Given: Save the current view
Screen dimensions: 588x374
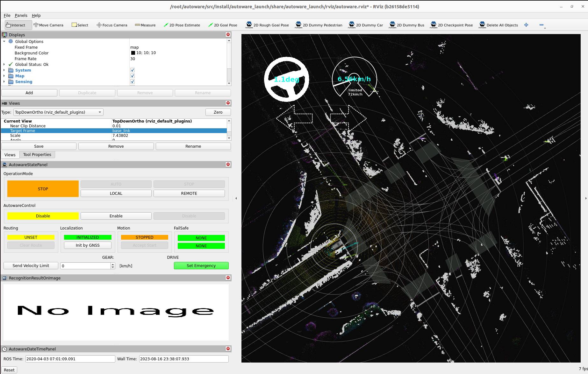Looking at the screenshot, I should (x=39, y=146).
